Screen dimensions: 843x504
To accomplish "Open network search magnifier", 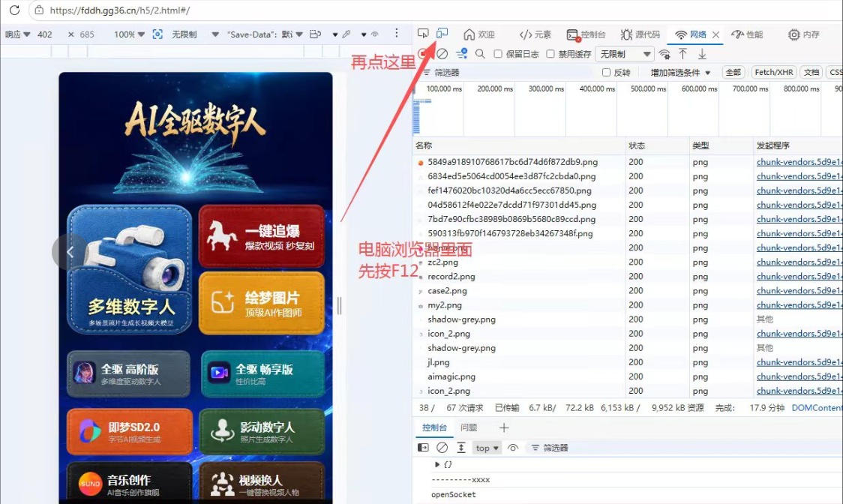I will pyautogui.click(x=480, y=54).
